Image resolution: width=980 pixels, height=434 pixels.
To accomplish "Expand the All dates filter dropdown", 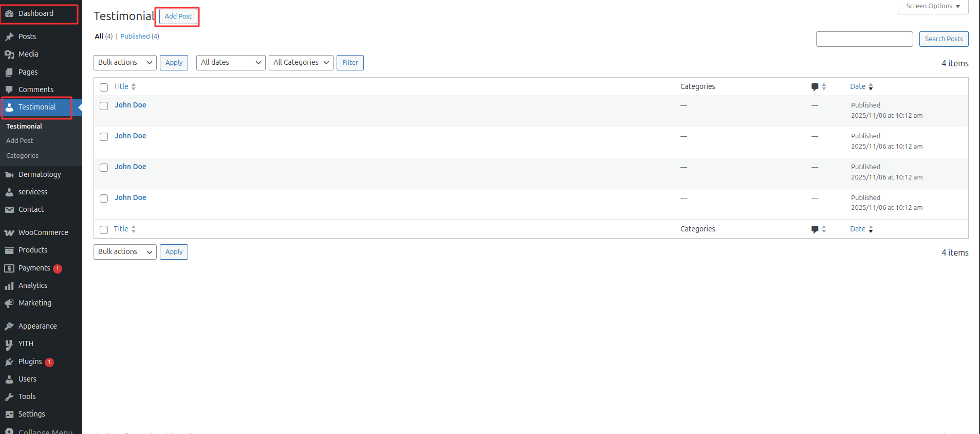I will point(231,63).
